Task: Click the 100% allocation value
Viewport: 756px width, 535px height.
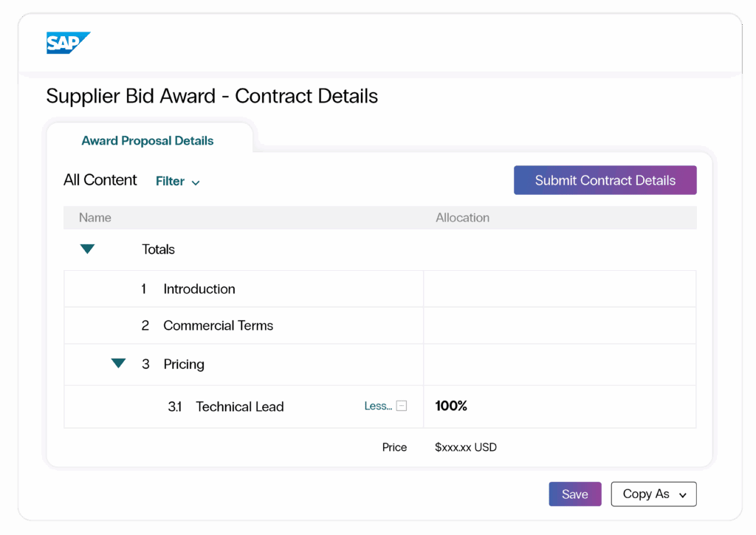Action: pyautogui.click(x=451, y=406)
